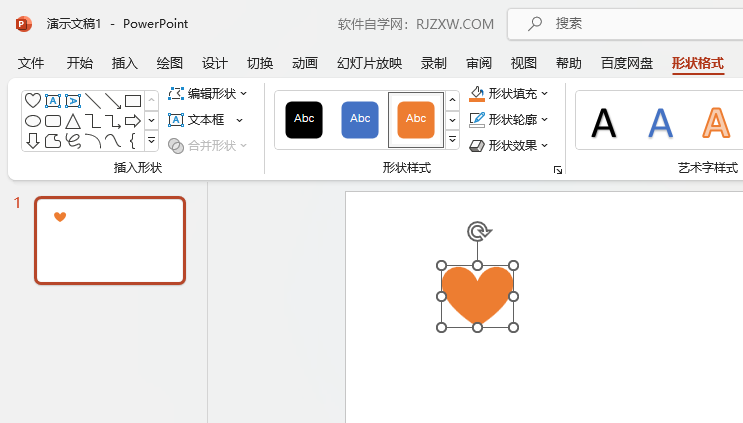
Task: Apply the orange outlined A WordArt style
Action: tap(716, 123)
